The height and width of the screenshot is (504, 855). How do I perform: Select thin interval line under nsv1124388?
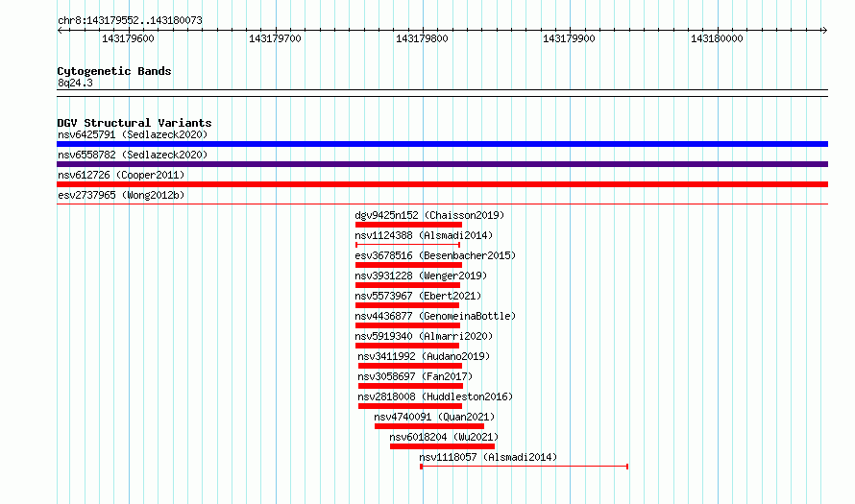coord(408,245)
